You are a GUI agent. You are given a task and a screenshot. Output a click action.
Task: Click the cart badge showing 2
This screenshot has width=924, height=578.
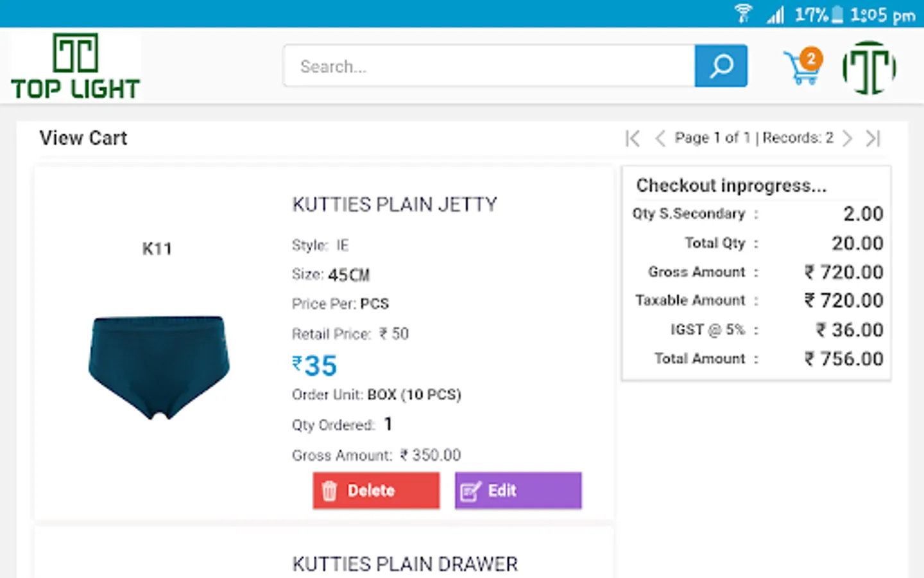(x=812, y=58)
